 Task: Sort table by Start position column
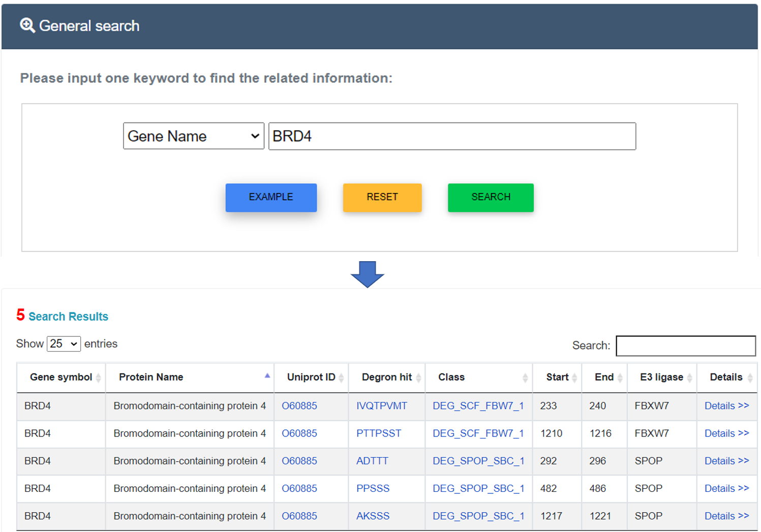557,377
